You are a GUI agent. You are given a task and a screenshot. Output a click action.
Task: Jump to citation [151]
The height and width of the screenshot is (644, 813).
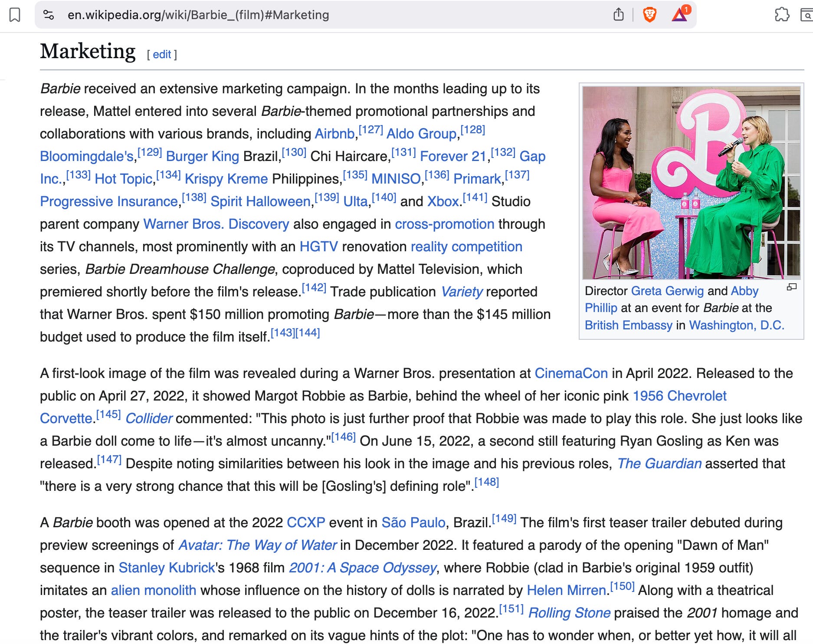[x=511, y=609]
